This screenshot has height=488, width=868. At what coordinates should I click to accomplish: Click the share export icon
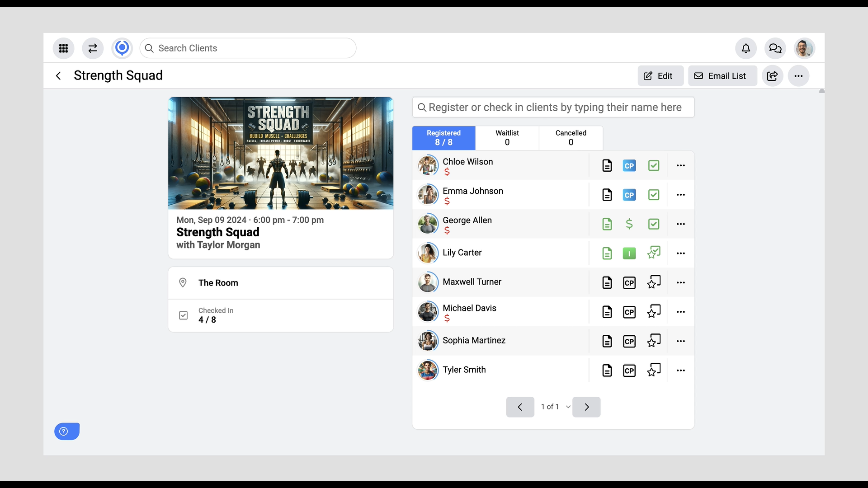click(773, 76)
